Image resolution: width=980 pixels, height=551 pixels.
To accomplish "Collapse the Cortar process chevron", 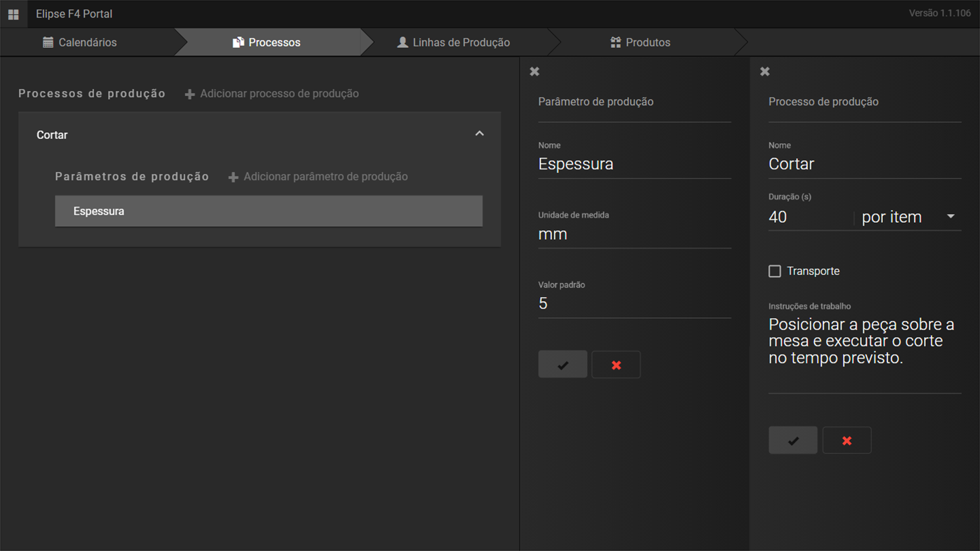I will tap(479, 134).
